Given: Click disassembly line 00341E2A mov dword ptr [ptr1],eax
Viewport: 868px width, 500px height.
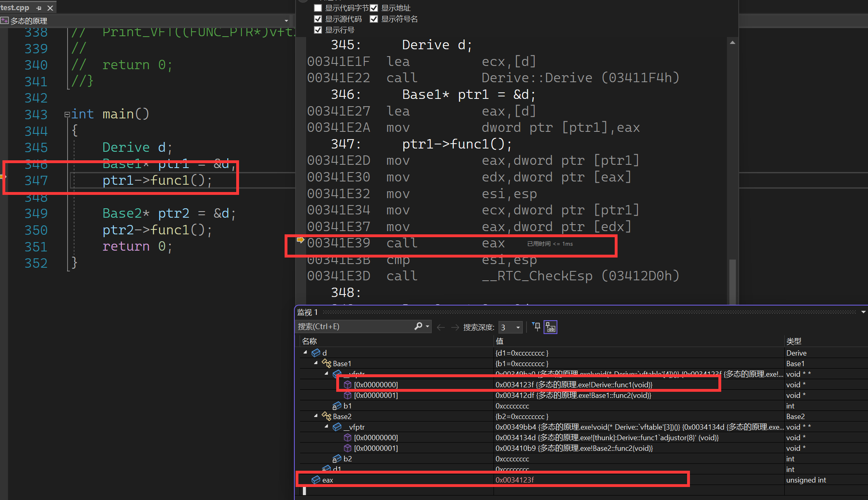Looking at the screenshot, I should pyautogui.click(x=474, y=127).
